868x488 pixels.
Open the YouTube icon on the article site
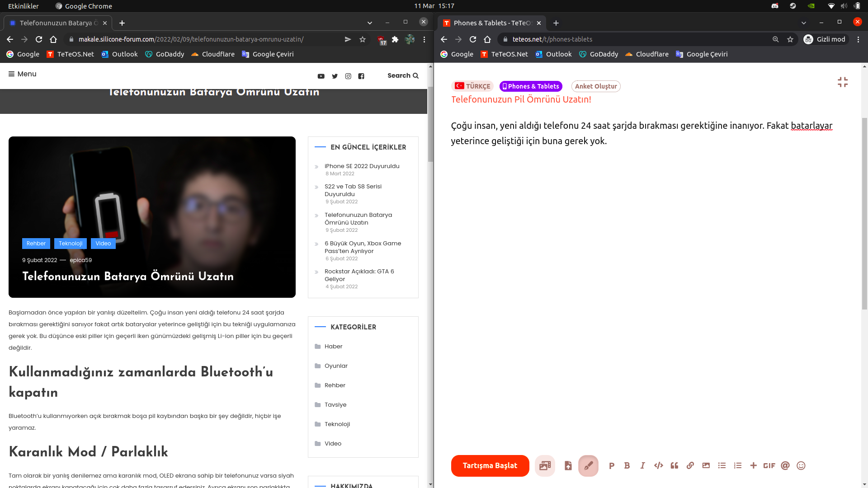tap(321, 76)
